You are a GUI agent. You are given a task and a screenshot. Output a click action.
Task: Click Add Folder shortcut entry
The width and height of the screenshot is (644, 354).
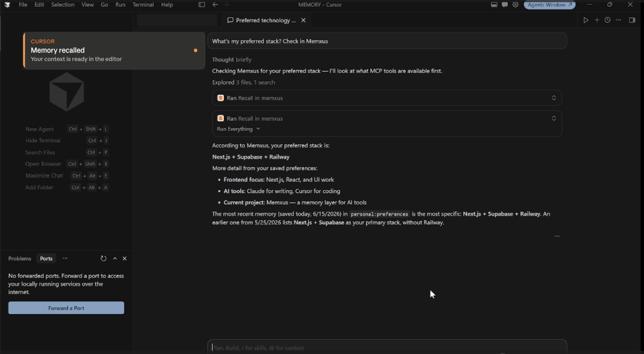point(67,187)
